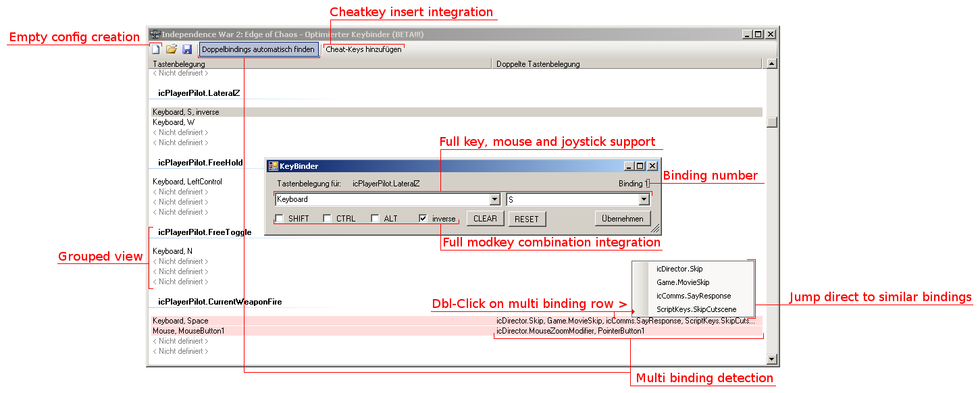Screen dimensions: 980x393
Task: Click 'icDirector.Skip, Game.MovieSkip' duplicate cell
Action: (x=626, y=321)
